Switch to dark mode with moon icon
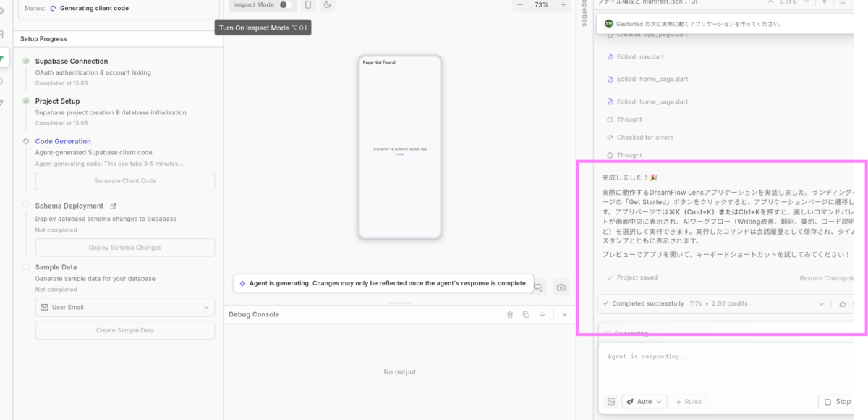The width and height of the screenshot is (868, 420). pos(327,5)
